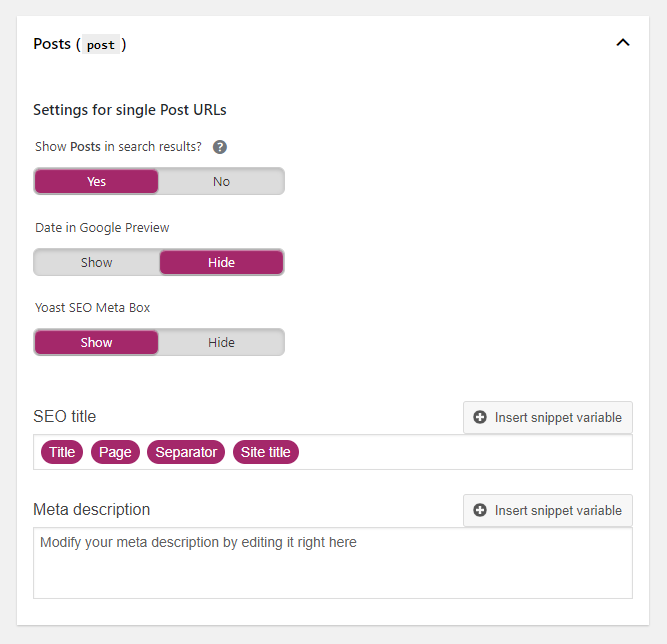
Task: Select Yes for showing Posts in search
Action: [96, 181]
